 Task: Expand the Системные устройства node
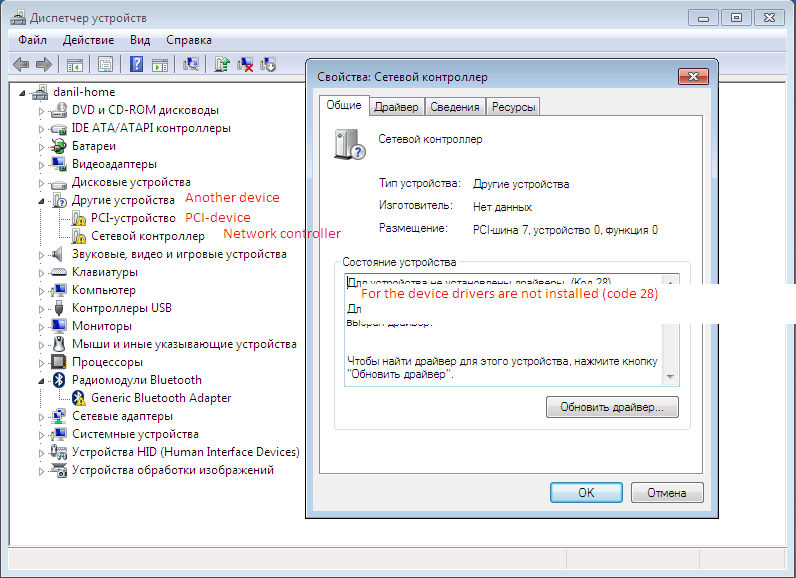pyautogui.click(x=41, y=435)
